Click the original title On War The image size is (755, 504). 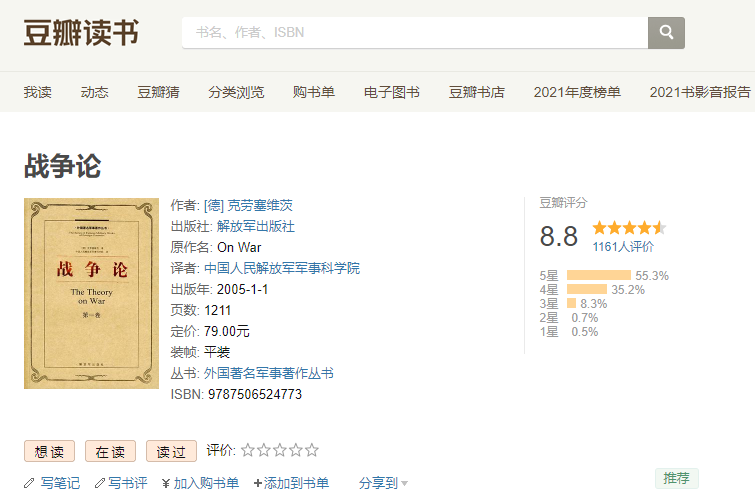coord(239,247)
